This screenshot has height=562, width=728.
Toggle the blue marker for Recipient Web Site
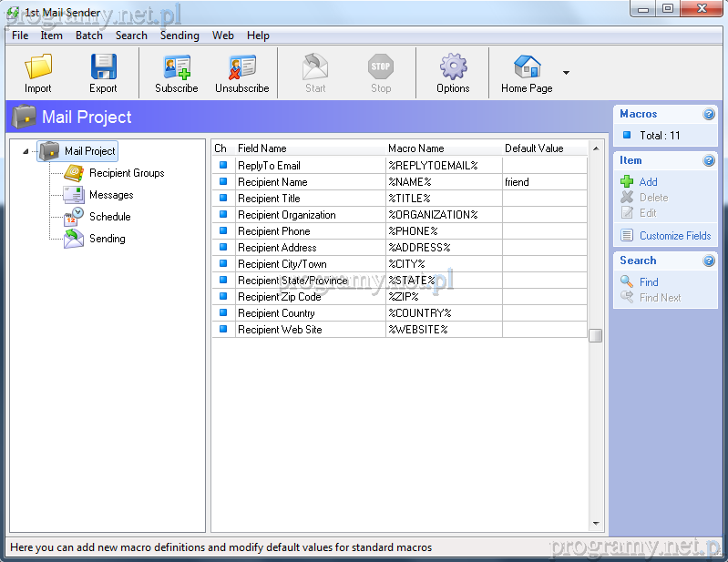point(223,330)
